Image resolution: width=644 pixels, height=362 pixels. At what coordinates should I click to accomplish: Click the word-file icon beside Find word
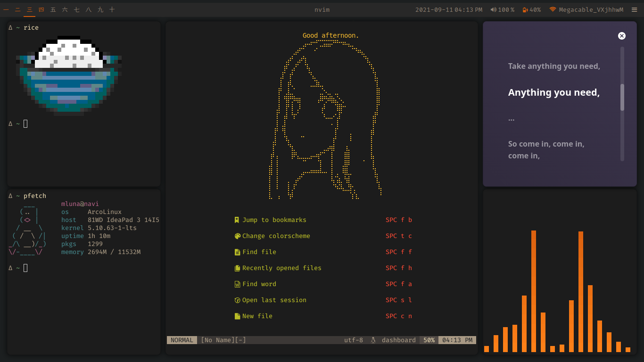tap(237, 284)
